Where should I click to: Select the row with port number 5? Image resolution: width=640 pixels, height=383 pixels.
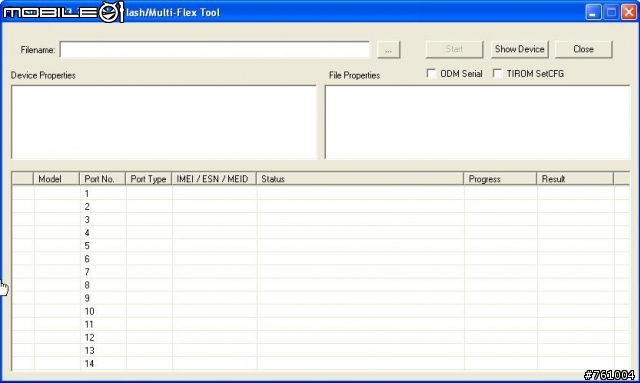pyautogui.click(x=321, y=245)
